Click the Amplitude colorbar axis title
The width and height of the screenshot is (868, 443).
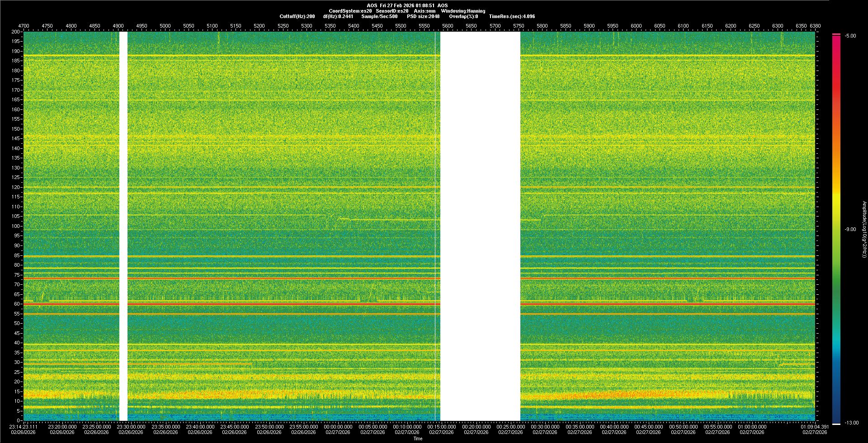pos(864,229)
